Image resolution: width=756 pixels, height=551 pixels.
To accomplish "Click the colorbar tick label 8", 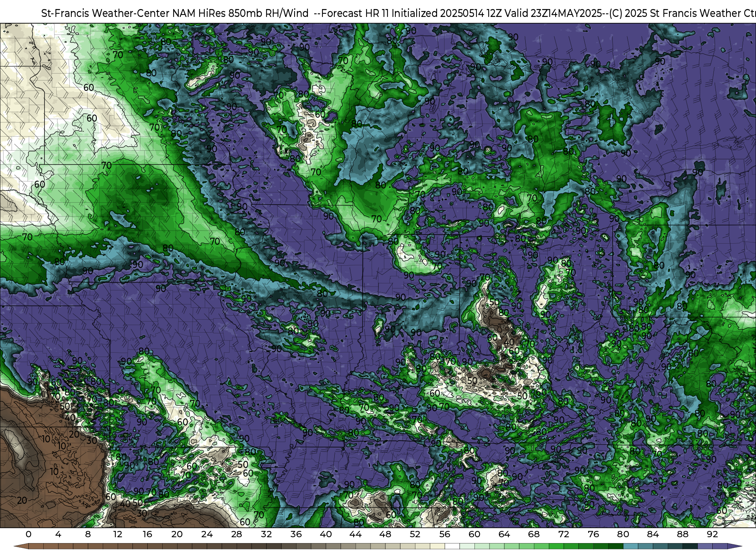I will click(x=88, y=534).
